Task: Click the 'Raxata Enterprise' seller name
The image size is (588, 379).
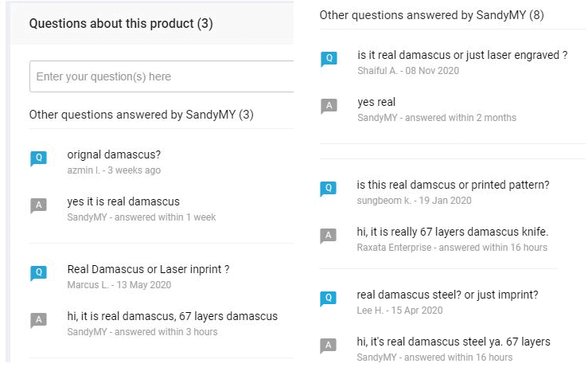Action: click(394, 248)
